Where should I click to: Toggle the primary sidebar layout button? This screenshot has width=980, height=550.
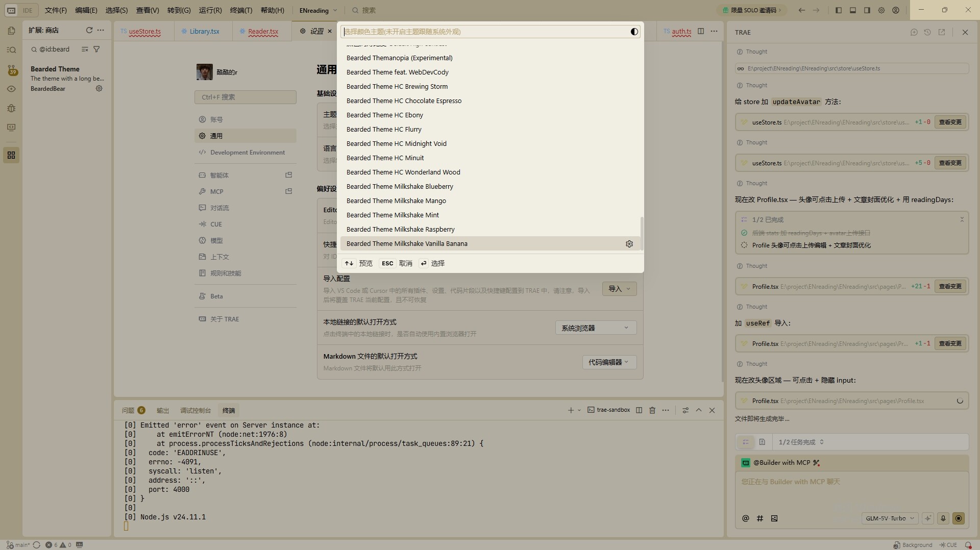click(x=839, y=10)
